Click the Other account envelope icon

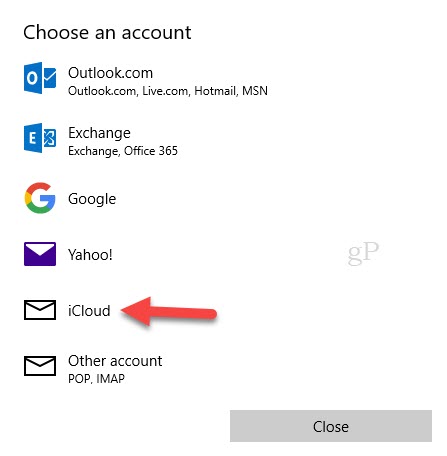[40, 366]
